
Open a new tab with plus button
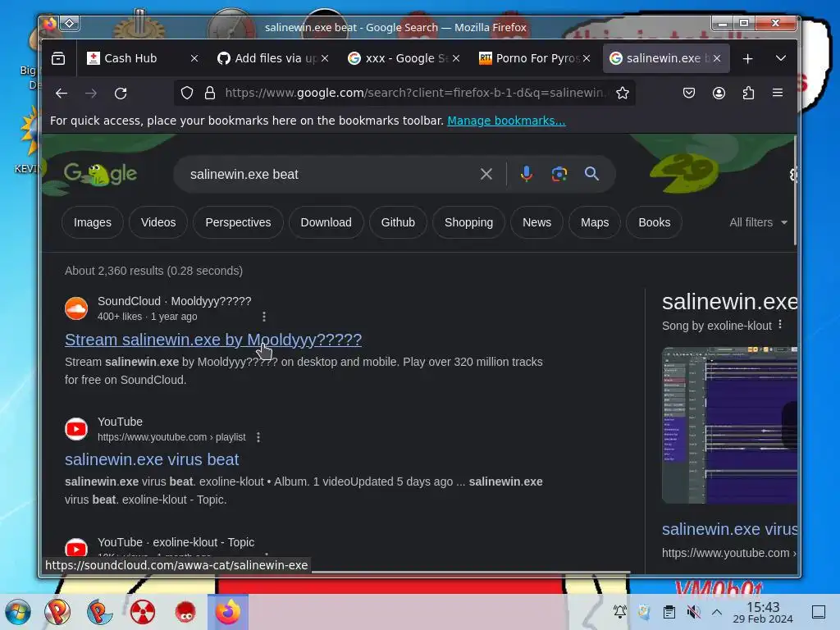click(x=748, y=58)
